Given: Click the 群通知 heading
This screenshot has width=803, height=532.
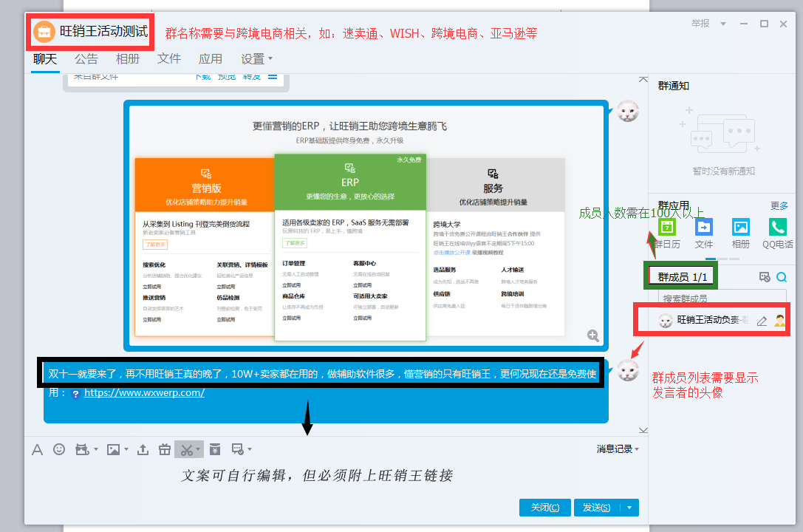Looking at the screenshot, I should click(673, 86).
